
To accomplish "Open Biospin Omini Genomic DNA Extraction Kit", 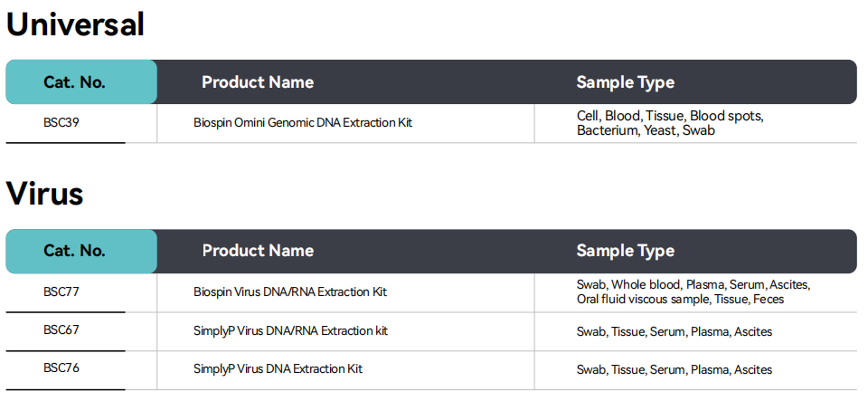I will [x=303, y=122].
